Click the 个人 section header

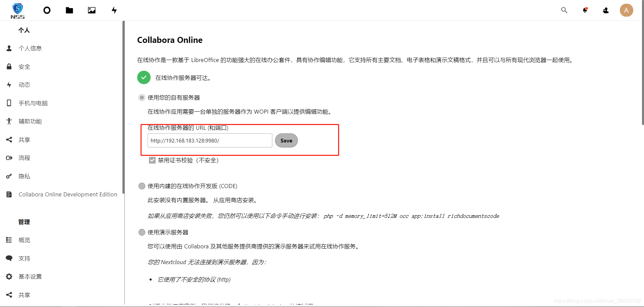click(x=24, y=30)
